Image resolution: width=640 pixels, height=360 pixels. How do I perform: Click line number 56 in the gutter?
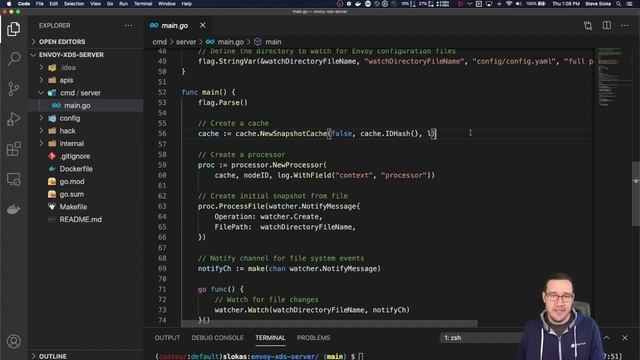click(162, 133)
